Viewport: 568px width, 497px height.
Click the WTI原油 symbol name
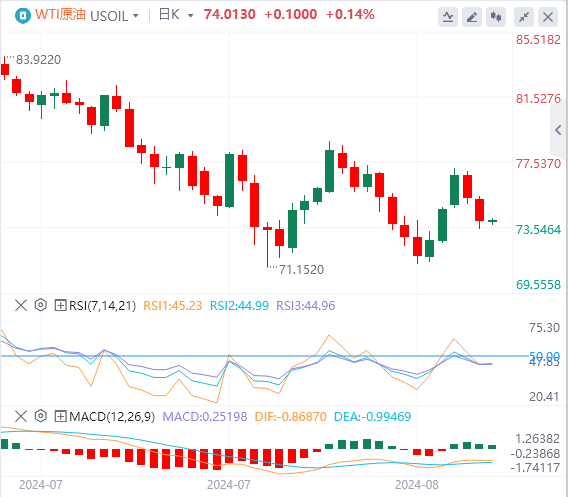pyautogui.click(x=60, y=15)
